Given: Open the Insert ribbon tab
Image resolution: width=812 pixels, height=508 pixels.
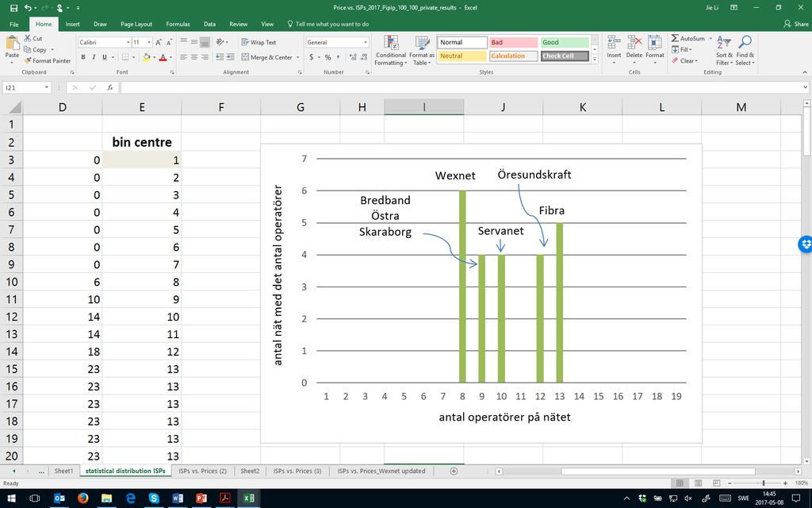Looking at the screenshot, I should point(72,24).
